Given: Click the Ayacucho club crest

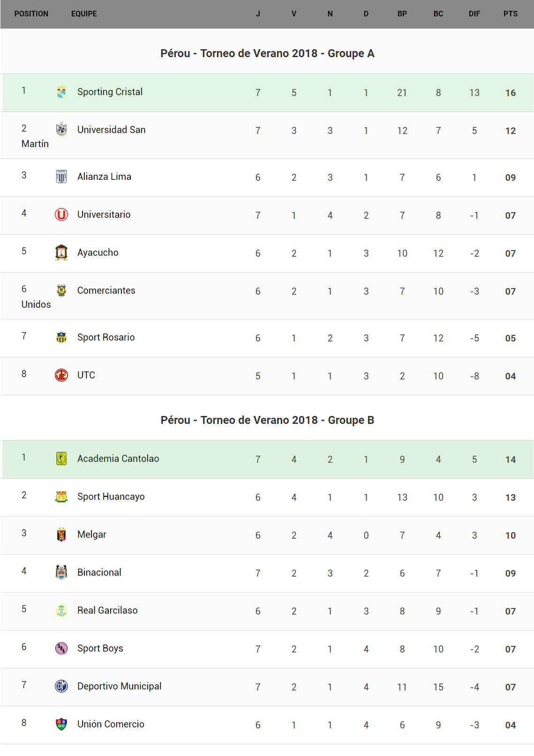Looking at the screenshot, I should point(61,252).
